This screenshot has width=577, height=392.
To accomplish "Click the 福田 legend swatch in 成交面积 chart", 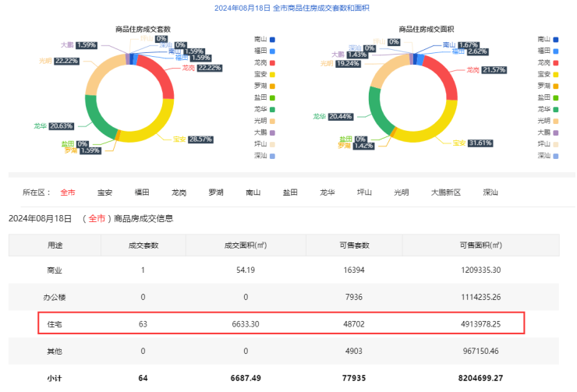I will [x=555, y=51].
